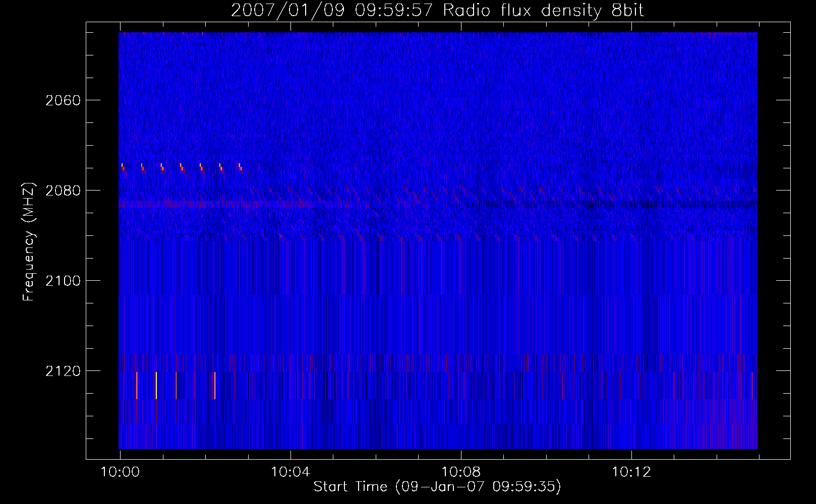Click the 2080 frequency tick label
This screenshot has width=816, height=504.
[x=63, y=191]
